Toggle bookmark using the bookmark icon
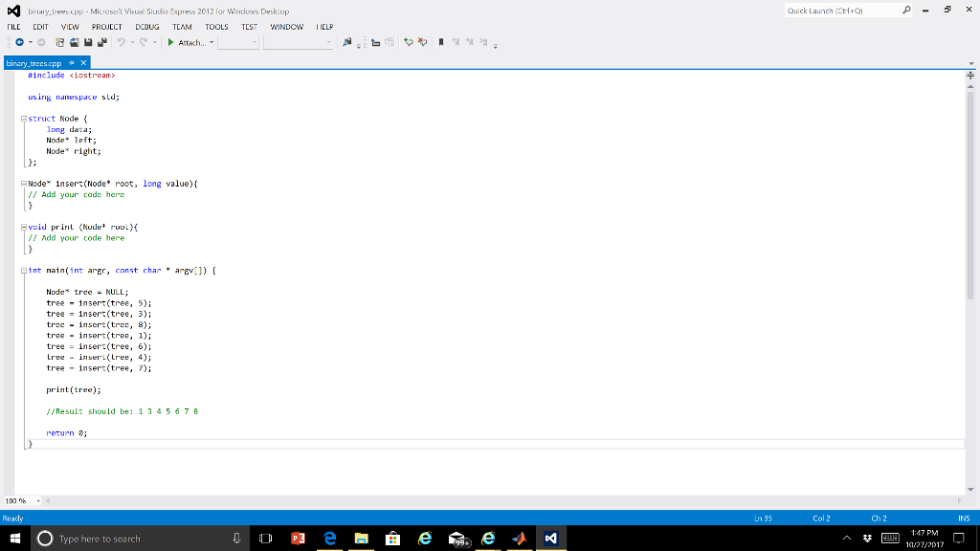 [437, 42]
